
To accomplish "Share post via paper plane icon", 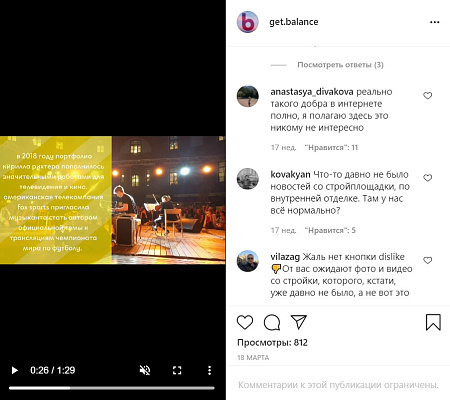I will coord(299,322).
